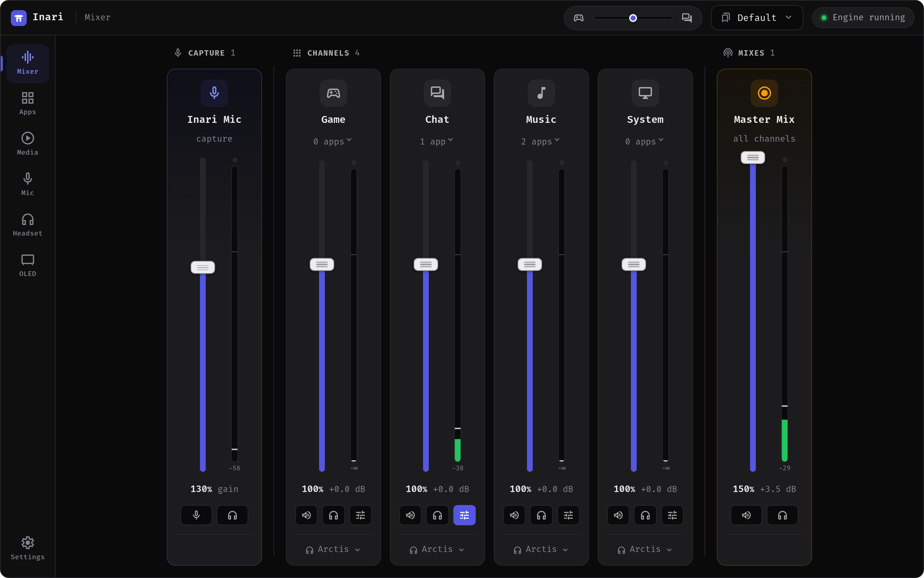The image size is (924, 578).
Task: Open the Chat channel Arctis output dropdown
Action: (x=437, y=549)
